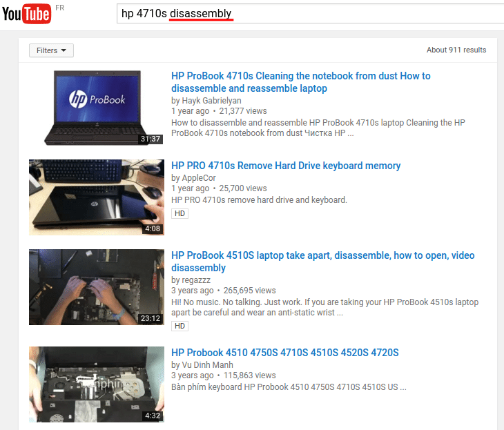Open the Filters dropdown
This screenshot has width=504, height=430.
pyautogui.click(x=51, y=50)
